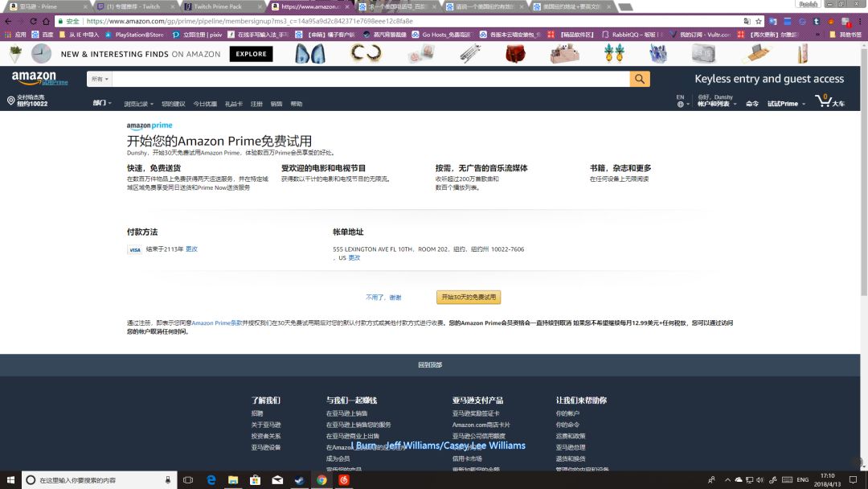Screen dimensions: 868x489
Task: Change billing address 更改 link
Action: 354,257
